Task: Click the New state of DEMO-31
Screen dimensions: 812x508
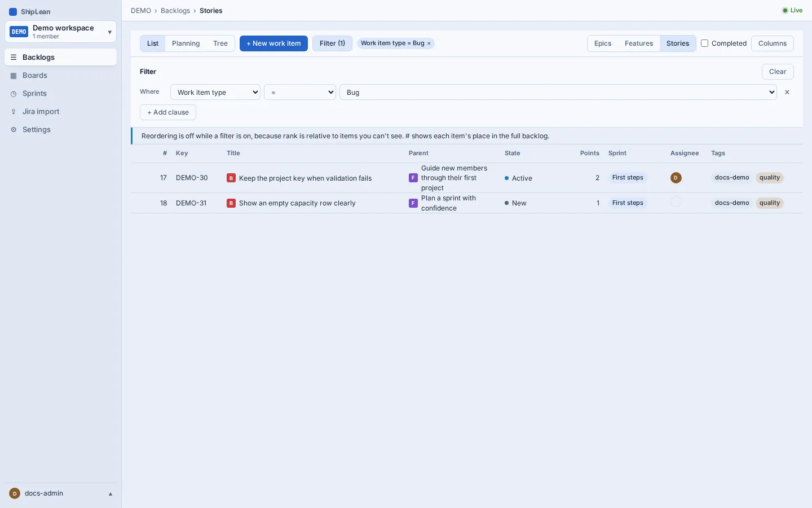Action: 515,203
